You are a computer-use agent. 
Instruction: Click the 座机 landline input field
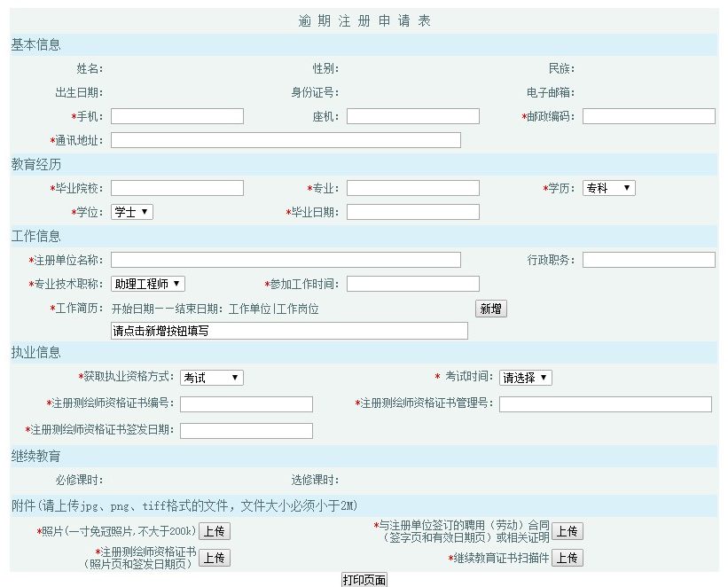coord(412,115)
